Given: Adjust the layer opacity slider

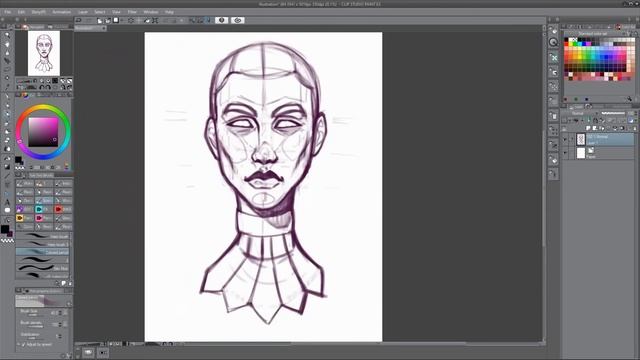Looking at the screenshot, I should click(613, 113).
